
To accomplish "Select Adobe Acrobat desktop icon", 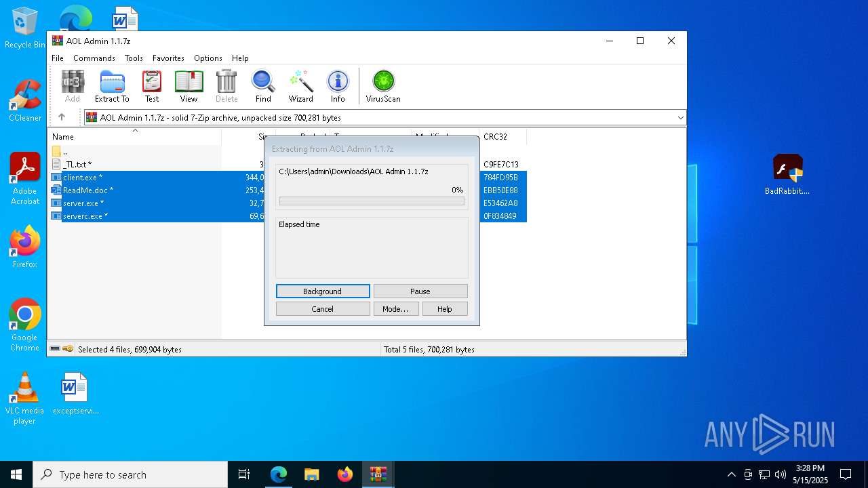I will (24, 179).
